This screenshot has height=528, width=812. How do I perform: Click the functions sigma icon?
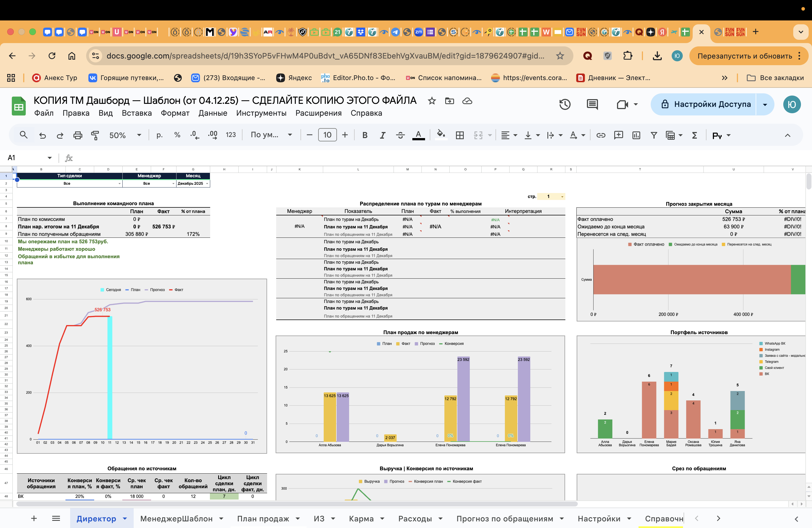click(694, 135)
